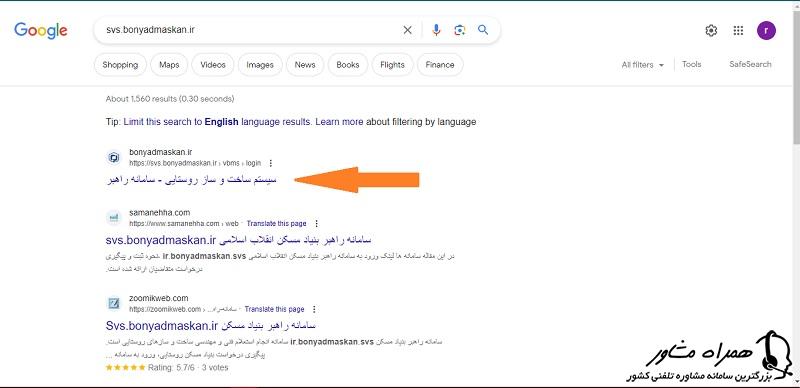Image resolution: width=800 pixels, height=388 pixels.
Task: Click the zoomikweb.com result favicon
Action: pyautogui.click(x=114, y=304)
